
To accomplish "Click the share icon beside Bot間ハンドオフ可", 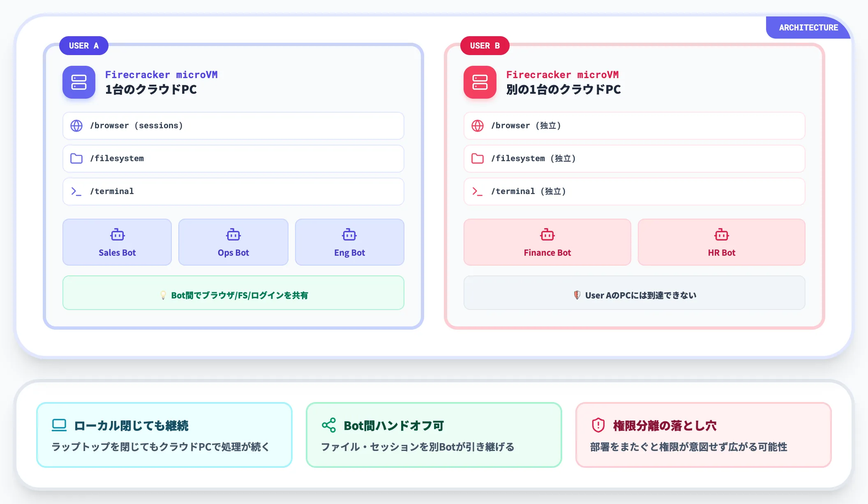I will coord(329,425).
